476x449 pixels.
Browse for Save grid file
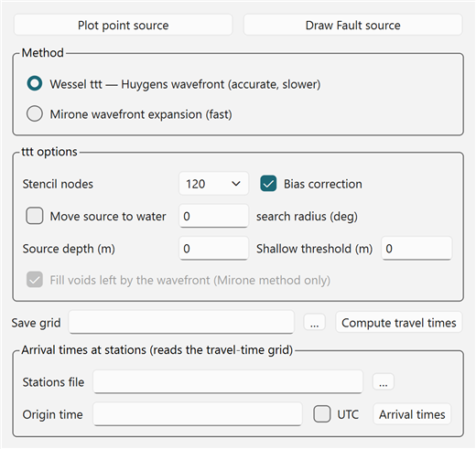(x=315, y=322)
